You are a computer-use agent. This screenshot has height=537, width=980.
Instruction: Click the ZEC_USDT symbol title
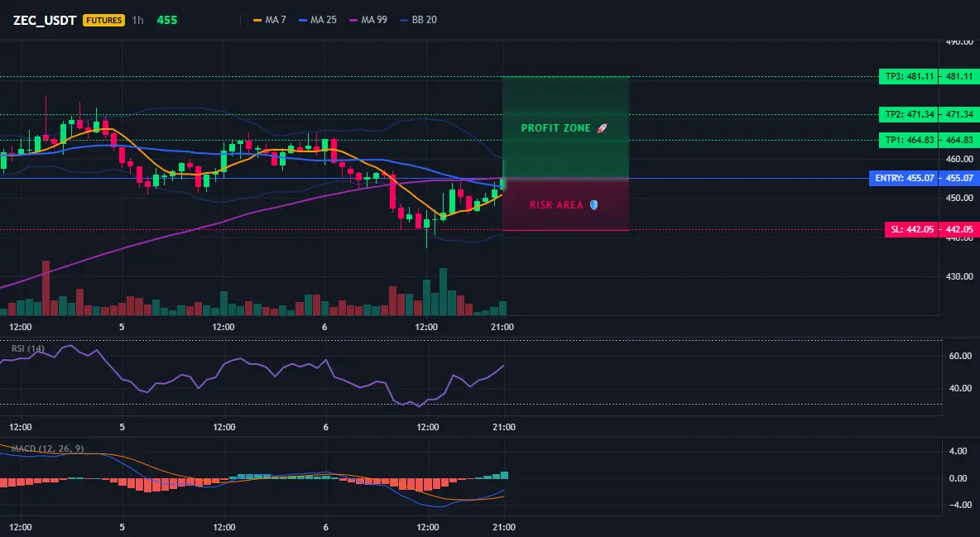pyautogui.click(x=45, y=20)
